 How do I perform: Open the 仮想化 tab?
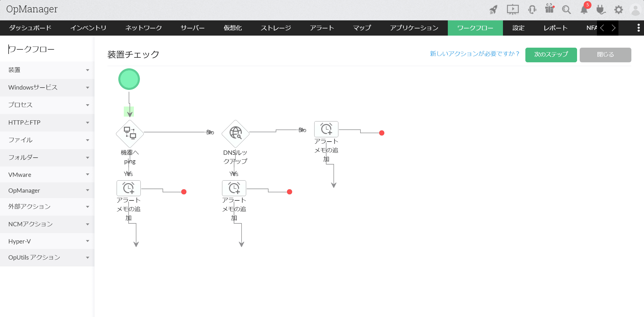(x=233, y=28)
